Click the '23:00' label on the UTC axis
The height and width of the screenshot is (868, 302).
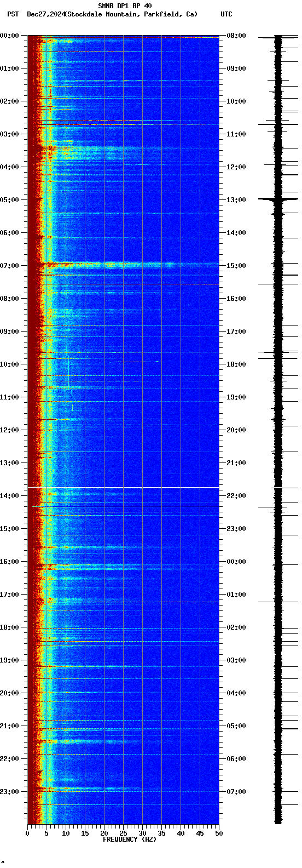(x=236, y=529)
